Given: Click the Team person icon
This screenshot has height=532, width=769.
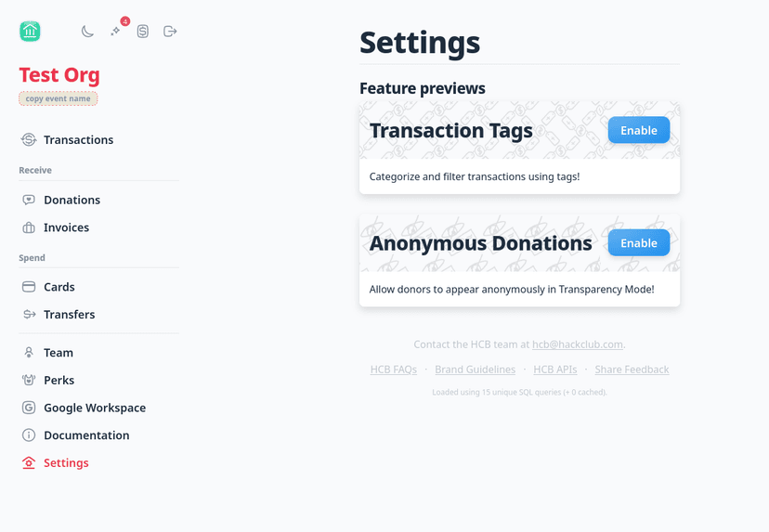Looking at the screenshot, I should coord(29,353).
